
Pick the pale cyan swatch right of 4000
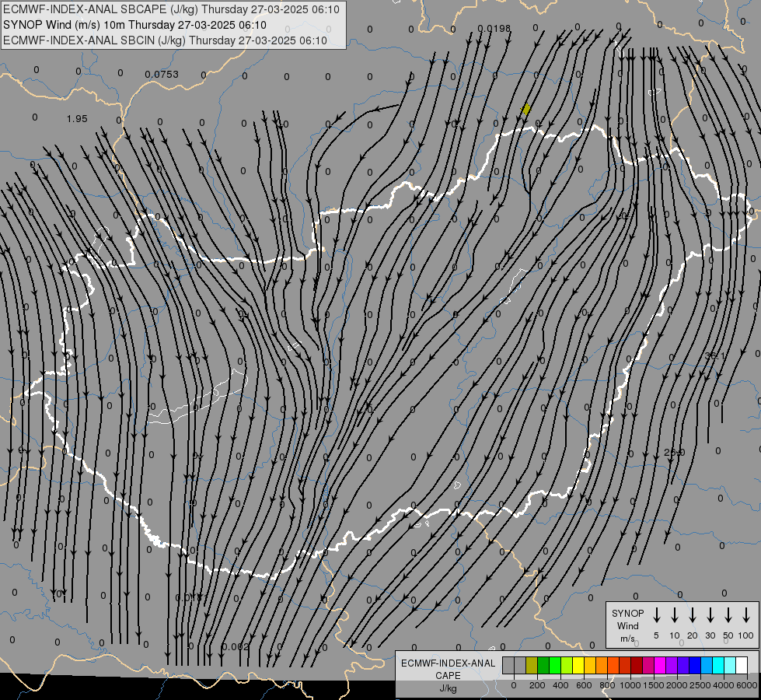[731, 665]
